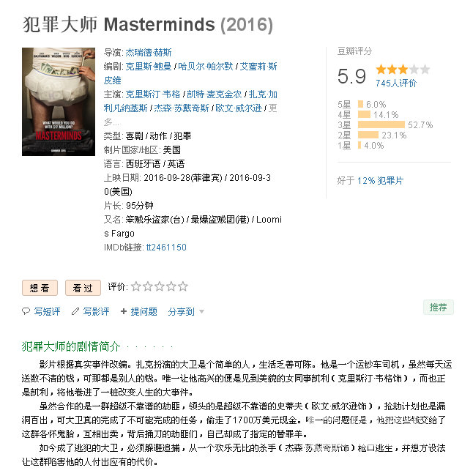Screen dimensions: 462x476
Task: Rate the movie five stars
Action: (183, 286)
